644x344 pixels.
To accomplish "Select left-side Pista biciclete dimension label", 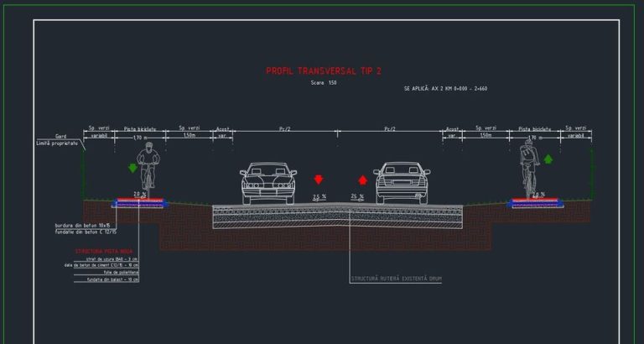I will 140,128.
